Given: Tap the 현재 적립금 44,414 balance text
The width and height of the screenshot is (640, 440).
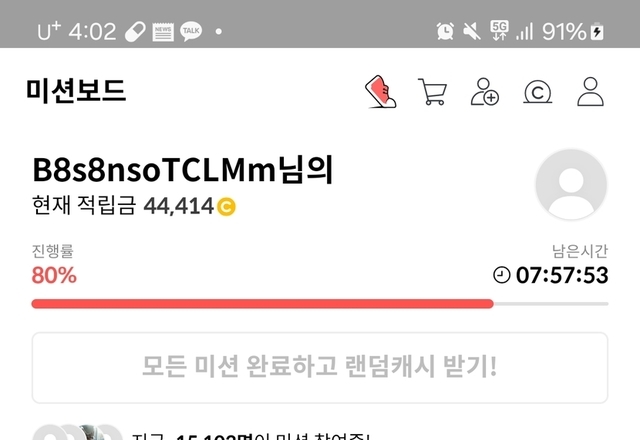Looking at the screenshot, I should (123, 205).
